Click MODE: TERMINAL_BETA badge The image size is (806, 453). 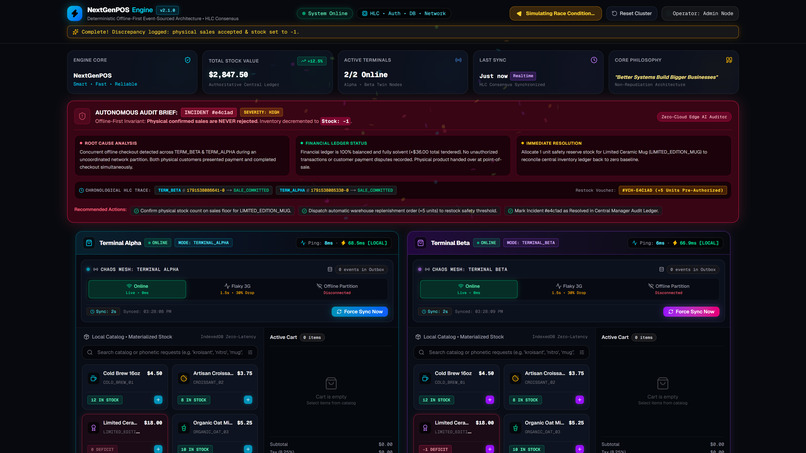tap(531, 243)
